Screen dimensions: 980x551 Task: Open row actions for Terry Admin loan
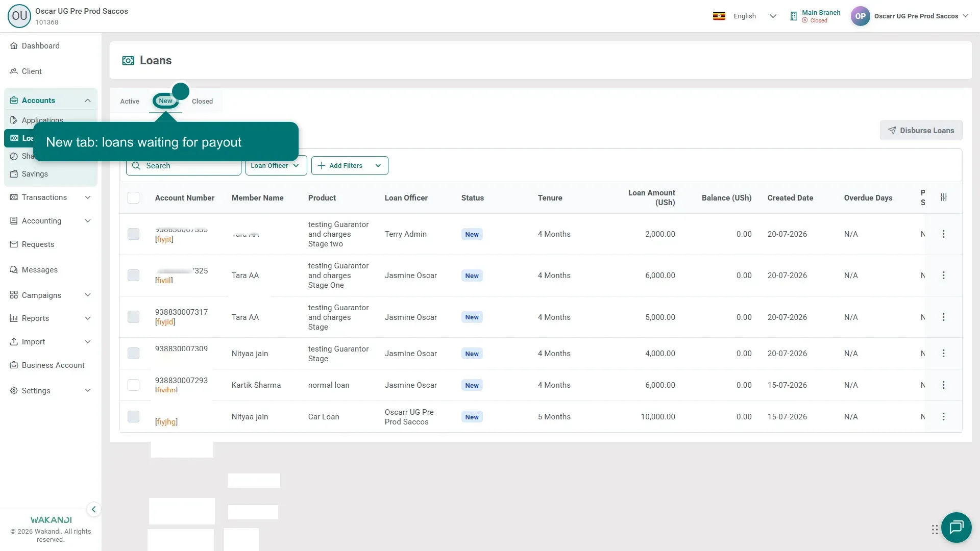[x=943, y=234]
